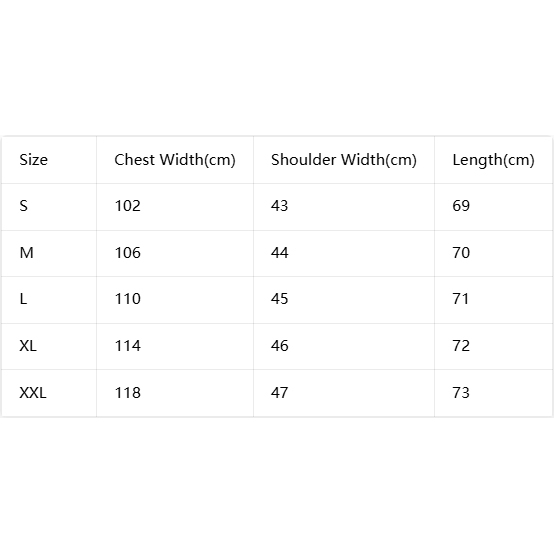Click the Size column header

34,160
